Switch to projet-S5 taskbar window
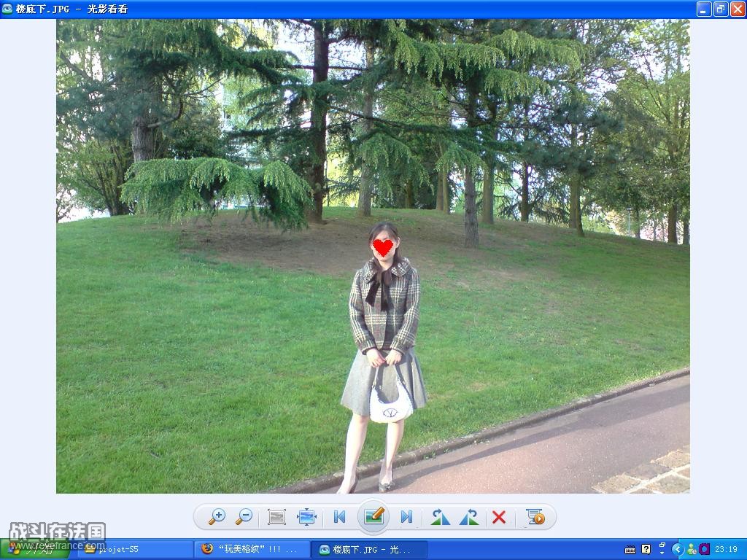Screen dimensions: 747x560 (136, 550)
